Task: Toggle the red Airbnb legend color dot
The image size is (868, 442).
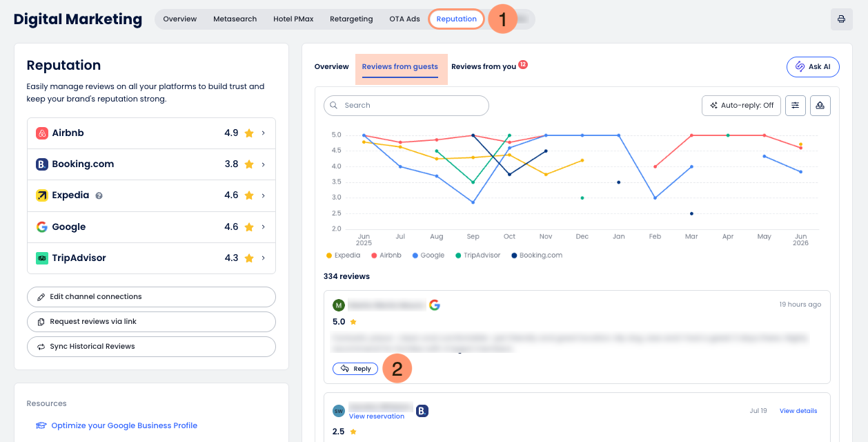Action: click(375, 255)
